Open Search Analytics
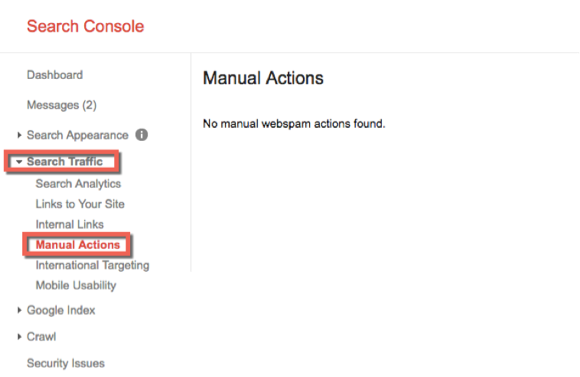 click(x=78, y=184)
